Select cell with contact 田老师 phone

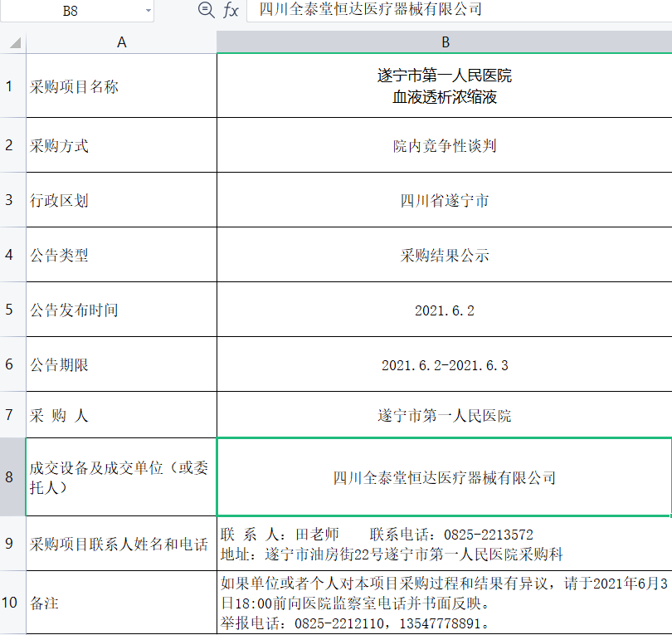click(x=445, y=543)
